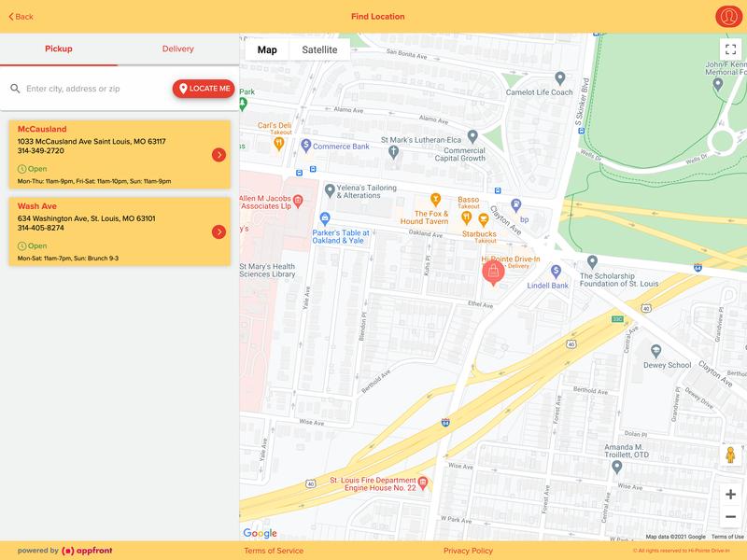This screenshot has width=747, height=560.
Task: Click the Commerce Bank map pin
Action: (x=306, y=146)
